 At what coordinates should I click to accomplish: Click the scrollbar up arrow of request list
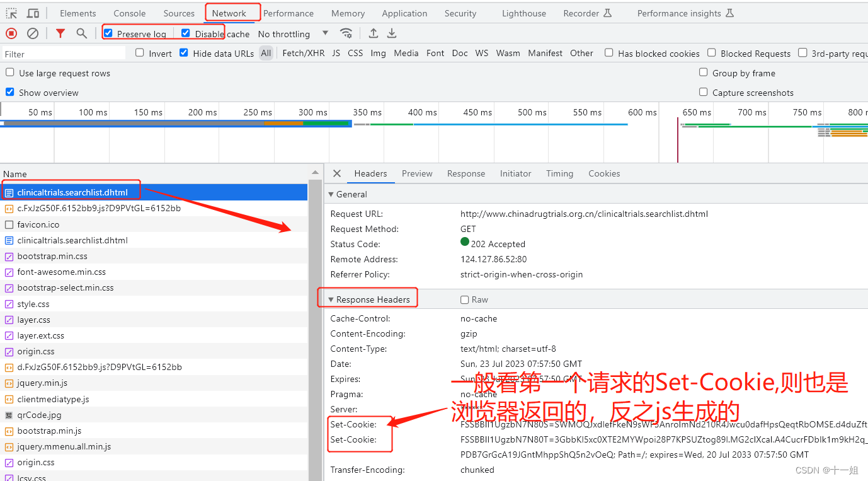pyautogui.click(x=315, y=173)
